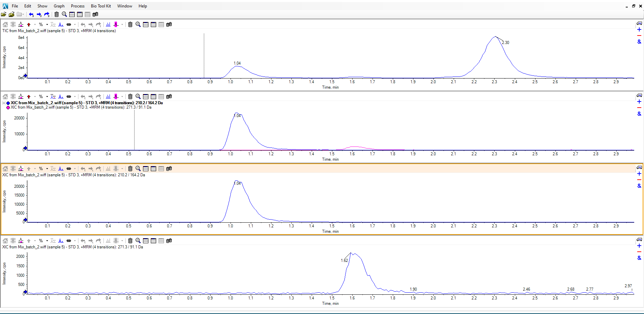Open the Show menu
The height and width of the screenshot is (314, 644).
[42, 6]
